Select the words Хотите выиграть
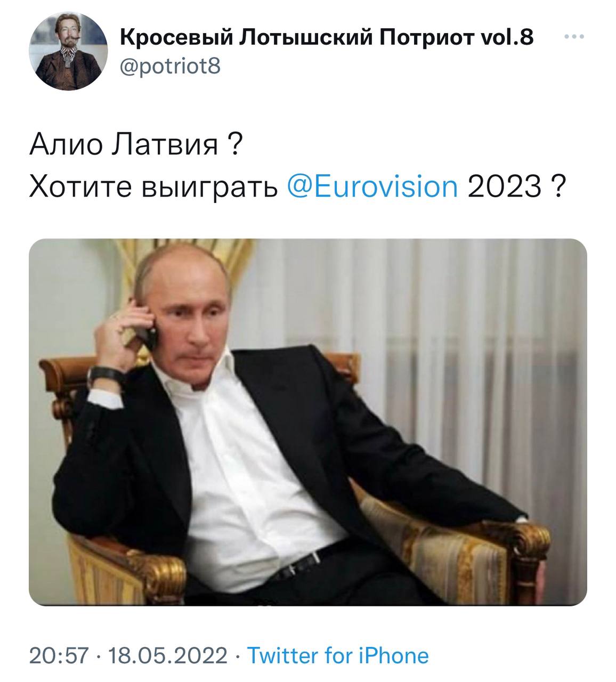616x682 pixels. (x=154, y=188)
